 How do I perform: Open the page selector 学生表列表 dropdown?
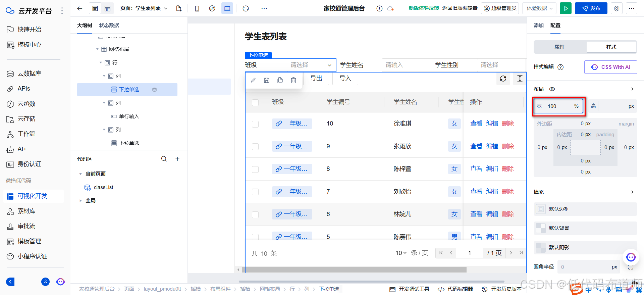click(x=144, y=8)
